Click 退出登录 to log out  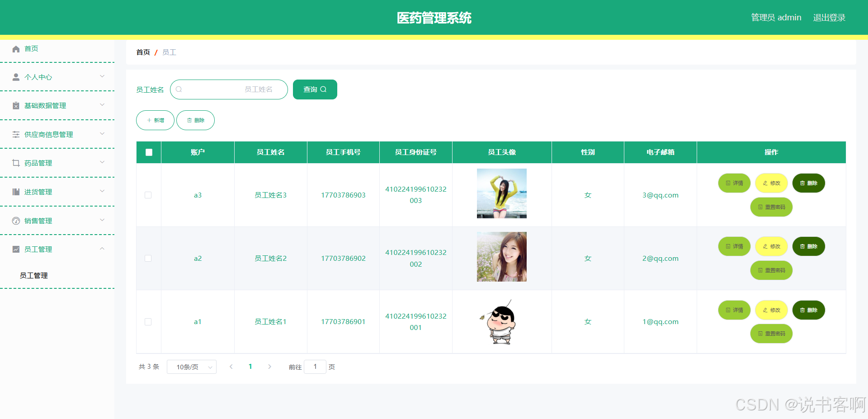point(829,17)
